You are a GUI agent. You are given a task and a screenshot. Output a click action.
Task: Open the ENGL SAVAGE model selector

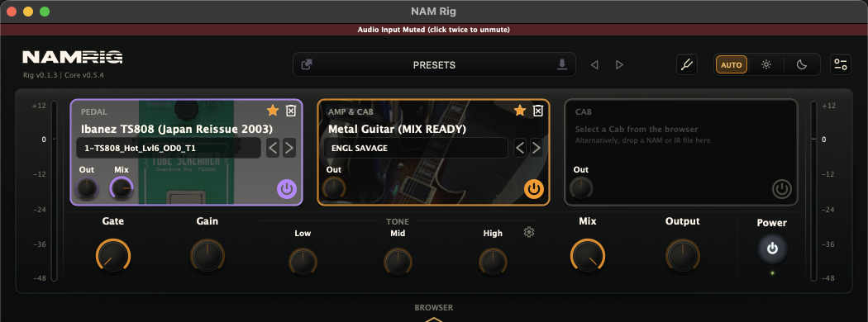[415, 149]
